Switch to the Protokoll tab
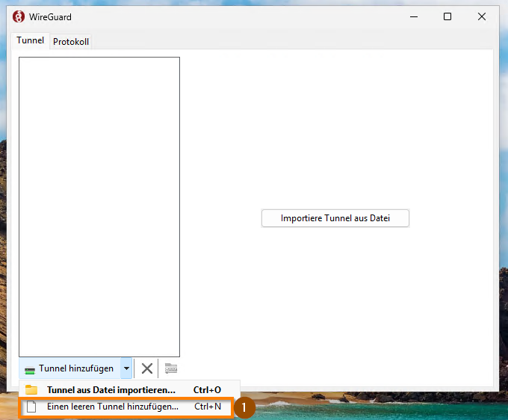 click(x=71, y=42)
